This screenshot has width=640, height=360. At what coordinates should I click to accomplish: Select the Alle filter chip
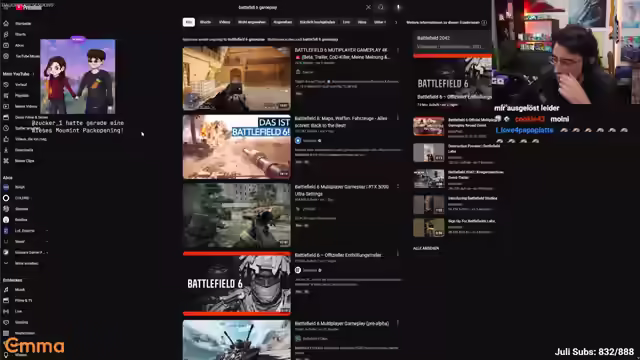189,22
